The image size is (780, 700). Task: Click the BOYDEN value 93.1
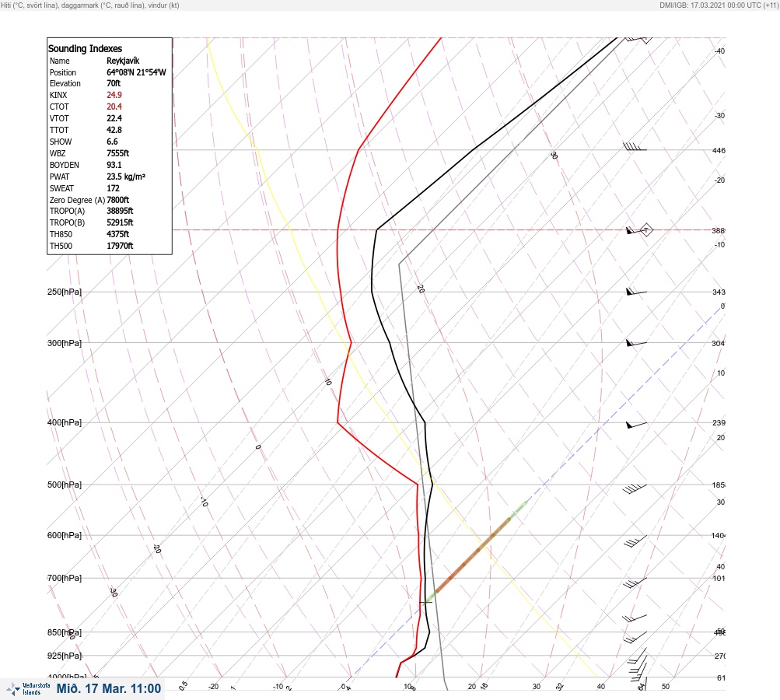114,165
